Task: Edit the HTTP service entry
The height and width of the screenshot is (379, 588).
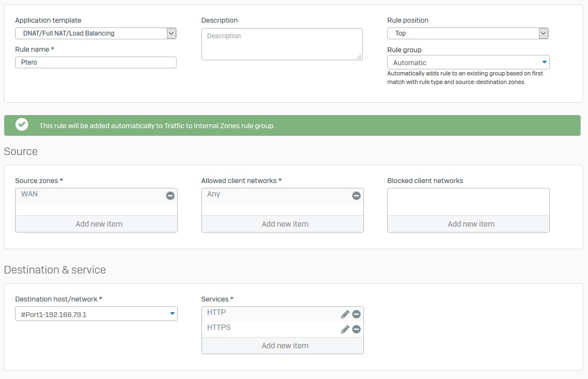Action: pos(345,314)
